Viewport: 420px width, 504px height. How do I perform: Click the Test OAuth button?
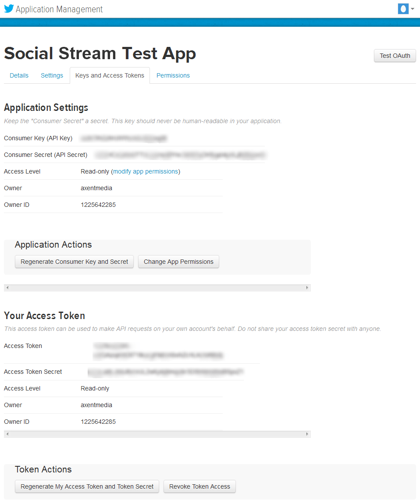pyautogui.click(x=395, y=56)
